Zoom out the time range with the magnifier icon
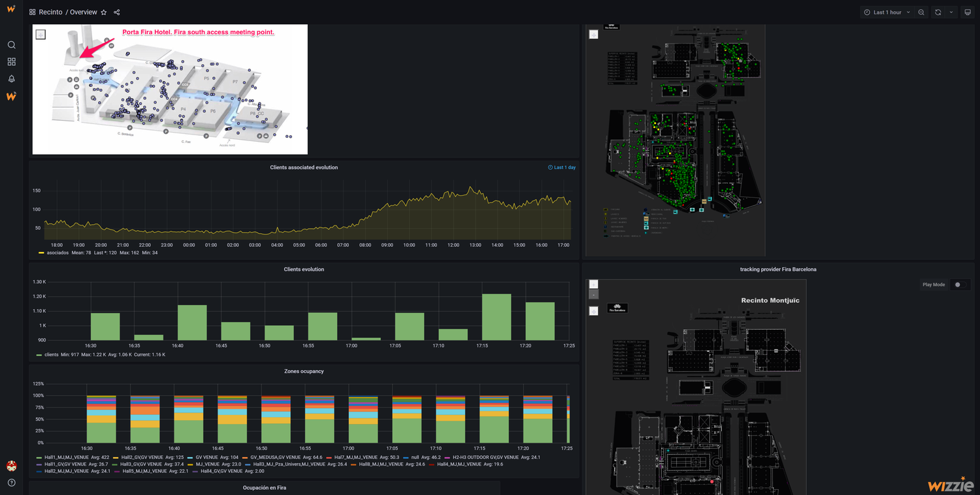Image resolution: width=980 pixels, height=495 pixels. tap(921, 12)
